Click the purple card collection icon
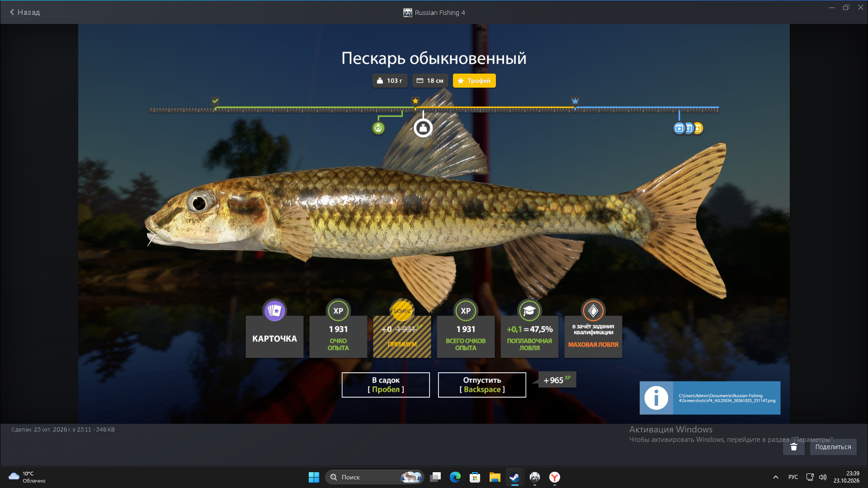The height and width of the screenshot is (488, 868). 274,311
